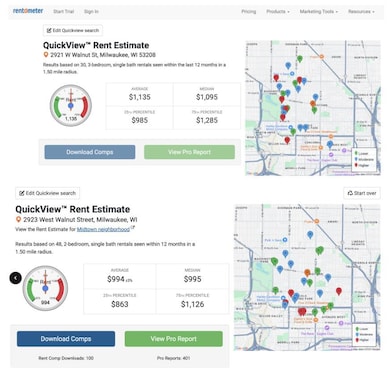This screenshot has height=376, width=390.
Task: Click the black circular back arrow icon
Action: click(x=15, y=278)
